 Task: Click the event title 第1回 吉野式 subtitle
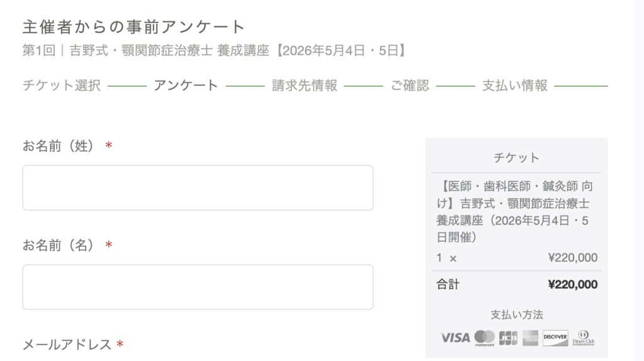[x=213, y=51]
